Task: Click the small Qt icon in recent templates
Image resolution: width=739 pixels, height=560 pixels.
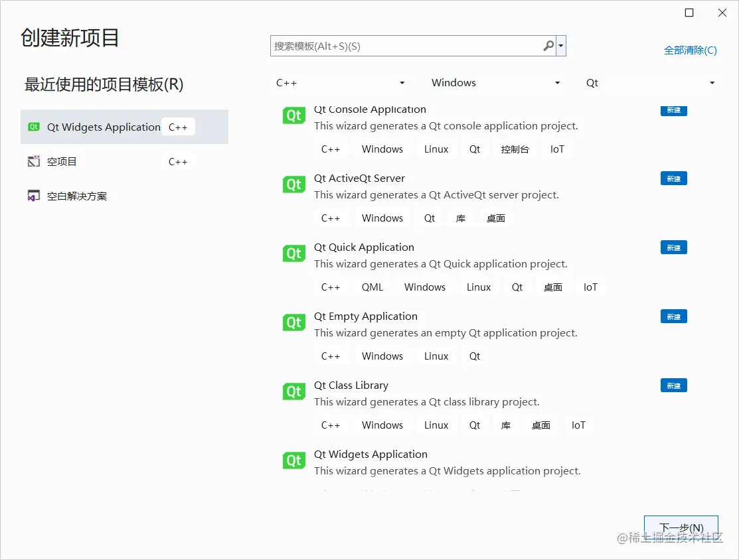Action: tap(33, 127)
